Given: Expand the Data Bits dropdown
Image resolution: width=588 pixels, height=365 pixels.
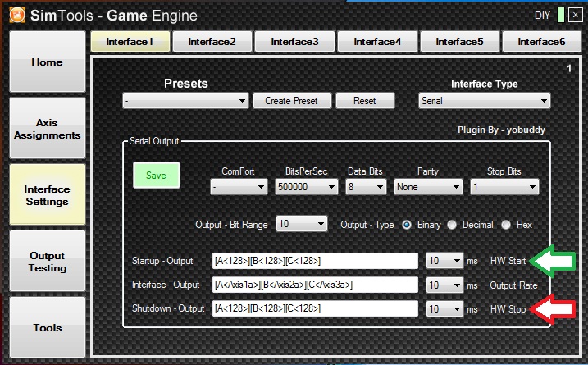Looking at the screenshot, I should pyautogui.click(x=366, y=186).
